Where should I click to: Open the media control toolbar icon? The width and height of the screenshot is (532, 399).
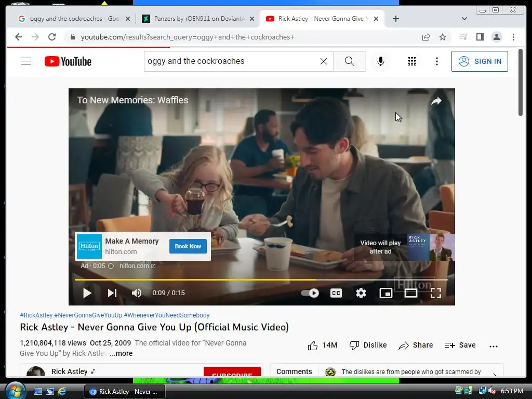click(x=463, y=37)
